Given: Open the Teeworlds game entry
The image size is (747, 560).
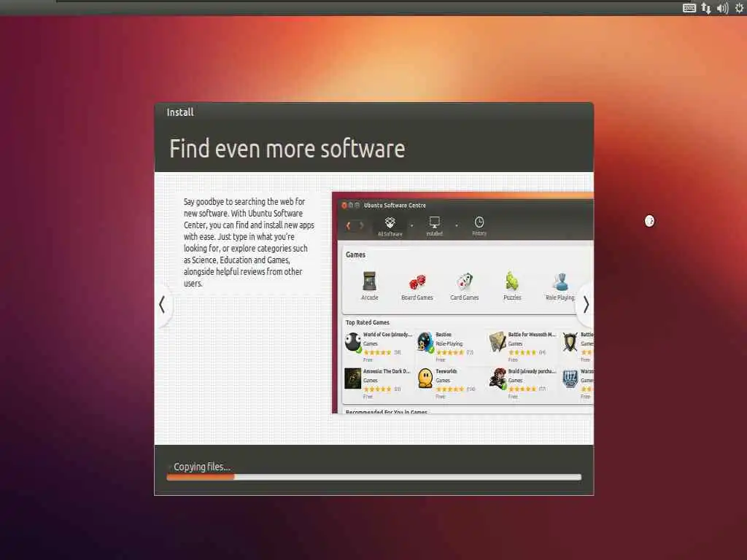Looking at the screenshot, I should pos(446,384).
